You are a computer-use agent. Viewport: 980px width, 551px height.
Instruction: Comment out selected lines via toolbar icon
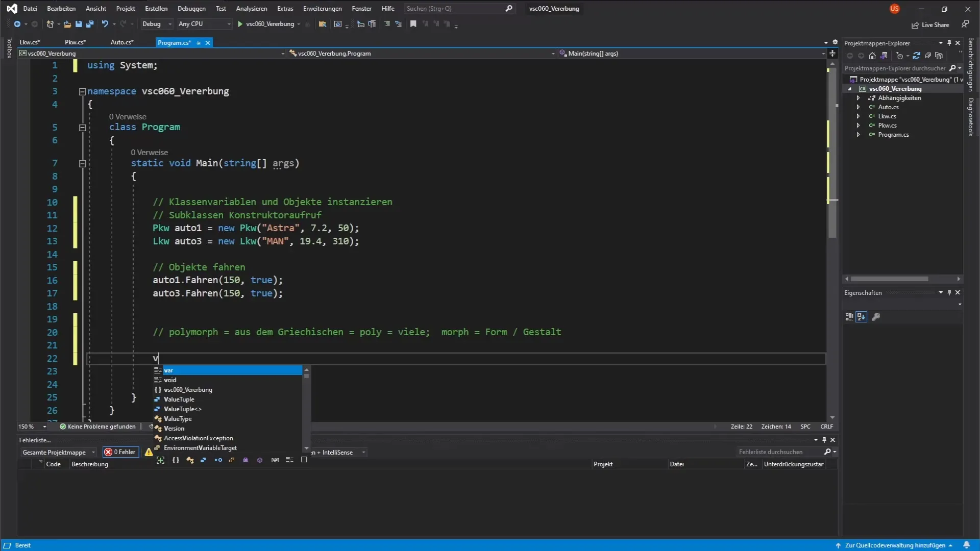pyautogui.click(x=387, y=24)
